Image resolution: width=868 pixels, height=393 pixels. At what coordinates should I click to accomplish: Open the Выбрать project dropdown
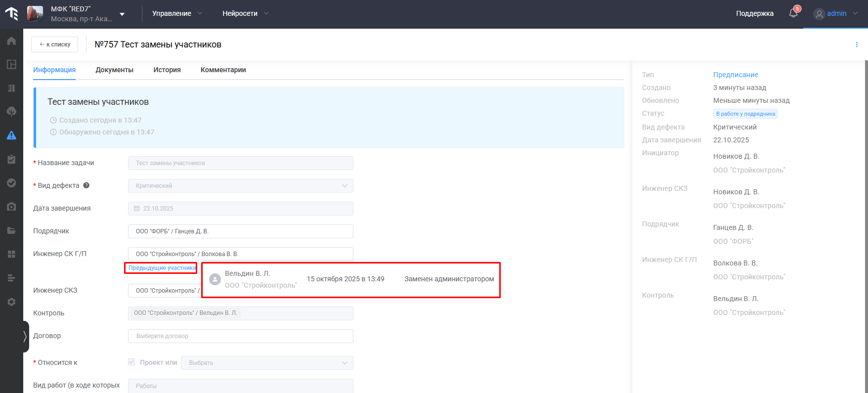tap(267, 363)
